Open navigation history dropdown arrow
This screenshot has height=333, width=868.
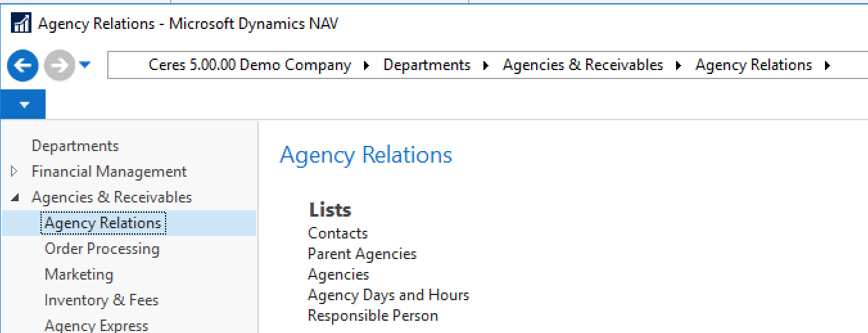85,65
